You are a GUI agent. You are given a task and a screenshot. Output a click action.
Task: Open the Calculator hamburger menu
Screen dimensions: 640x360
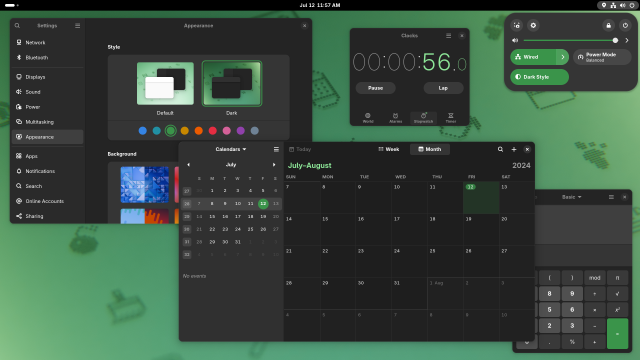tap(611, 197)
